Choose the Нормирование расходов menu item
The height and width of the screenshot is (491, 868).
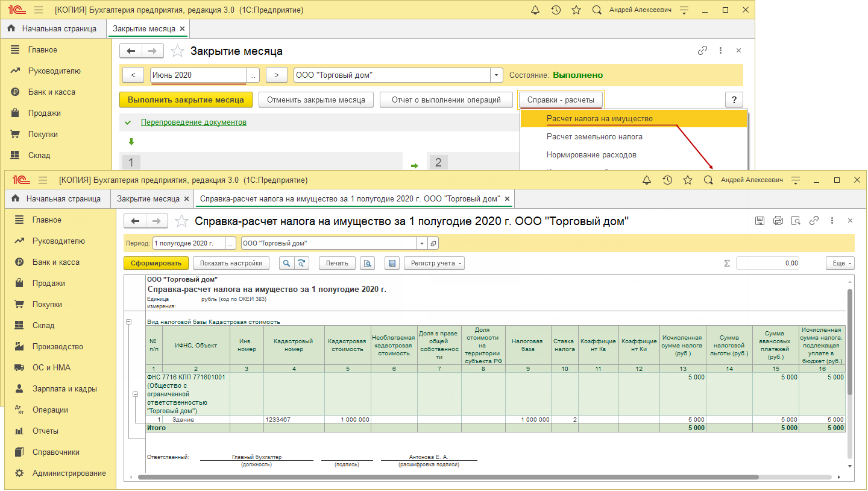591,155
